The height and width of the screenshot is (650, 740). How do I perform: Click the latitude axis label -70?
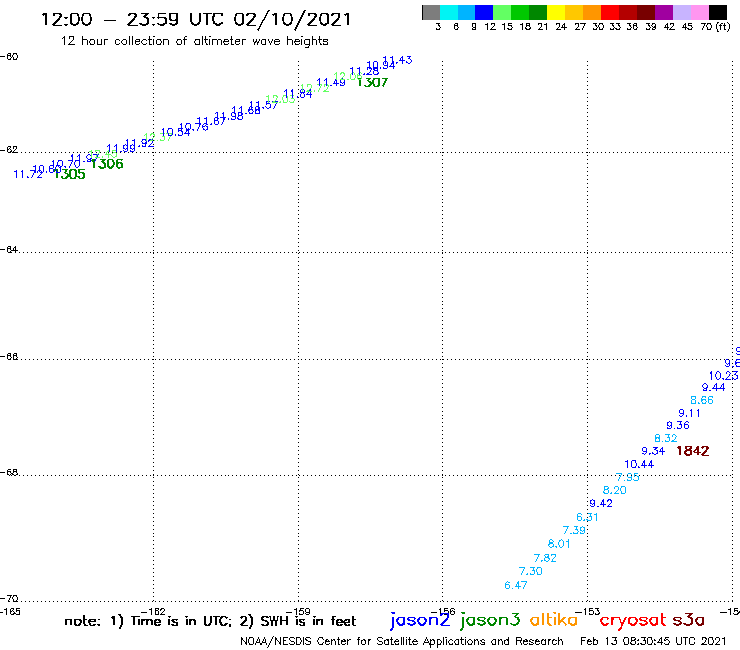(9, 599)
